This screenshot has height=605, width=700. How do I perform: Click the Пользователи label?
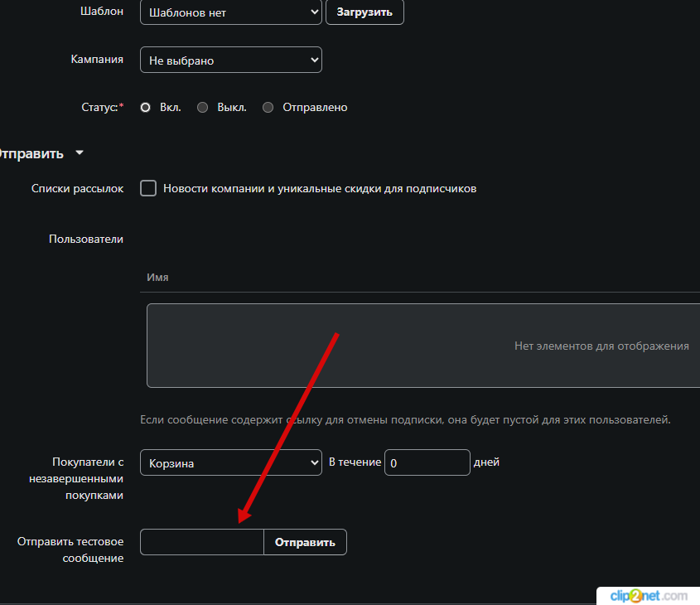pyautogui.click(x=86, y=240)
